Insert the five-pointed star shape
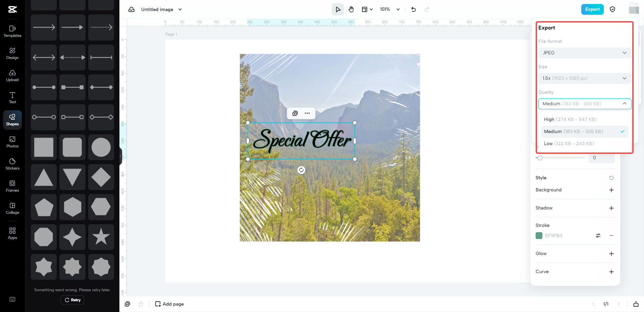Image resolution: width=644 pixels, height=312 pixels. tap(101, 237)
